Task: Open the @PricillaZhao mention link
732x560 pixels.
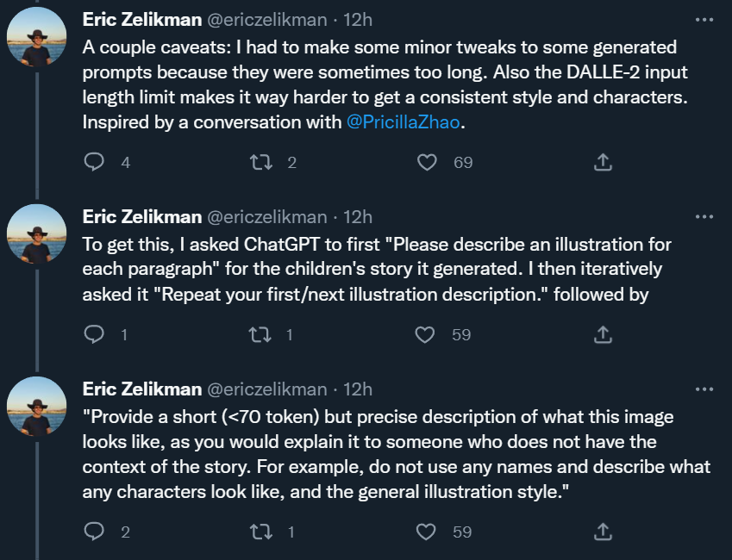Action: tap(404, 122)
